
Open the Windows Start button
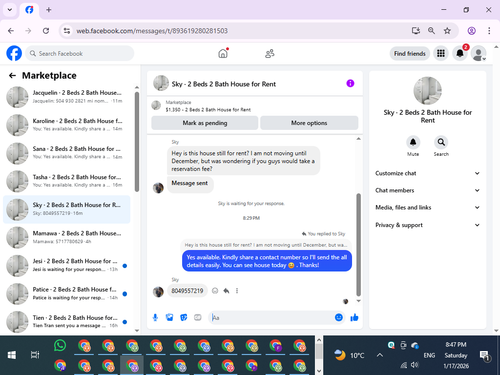pyautogui.click(x=12, y=355)
